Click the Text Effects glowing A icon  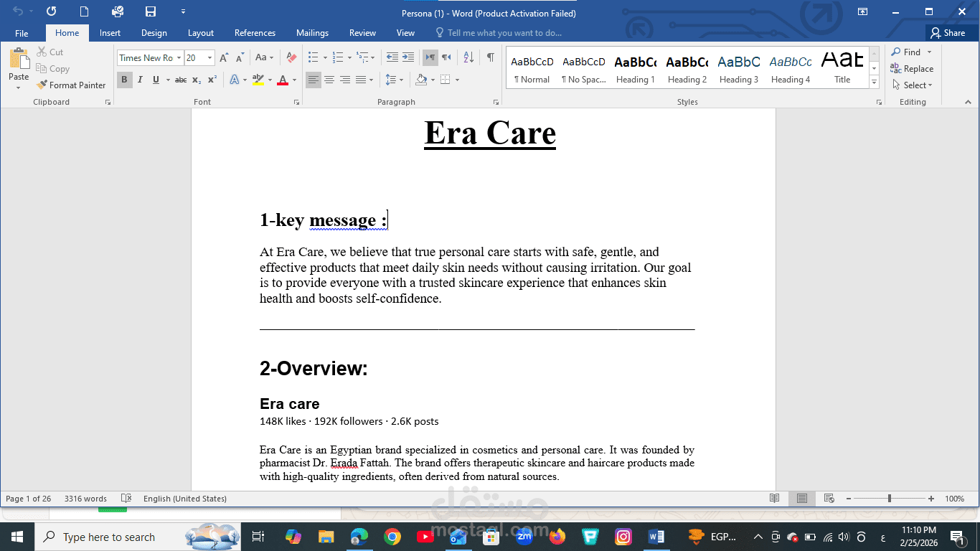(235, 80)
